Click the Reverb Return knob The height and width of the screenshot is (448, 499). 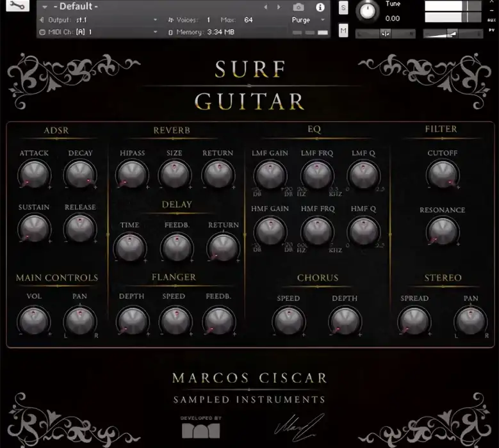click(x=218, y=175)
